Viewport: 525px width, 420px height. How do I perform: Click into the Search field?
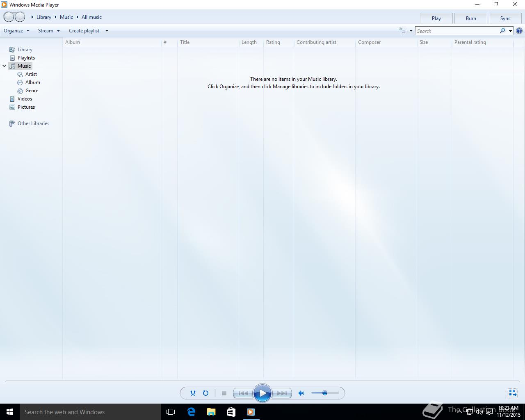click(457, 31)
